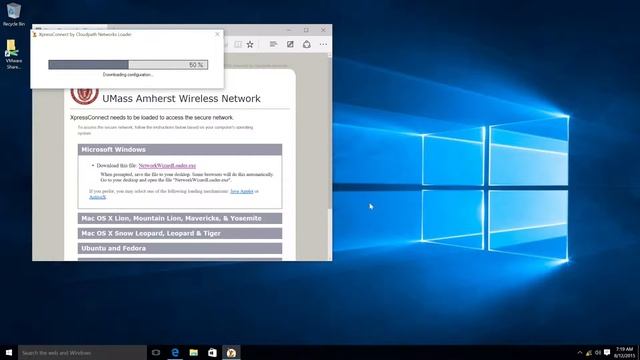This screenshot has width=640, height=360.
Task: Close the XpressConnect Loader dialog
Action: [217, 34]
